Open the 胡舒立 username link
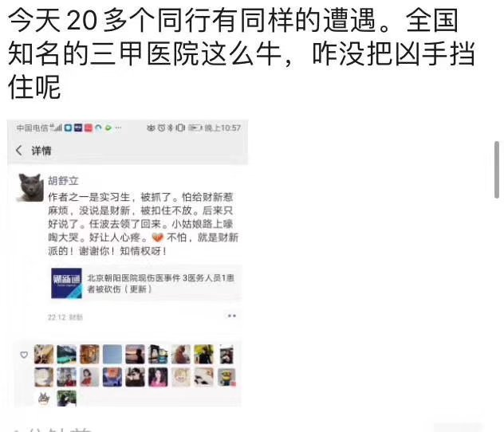 pos(63,180)
